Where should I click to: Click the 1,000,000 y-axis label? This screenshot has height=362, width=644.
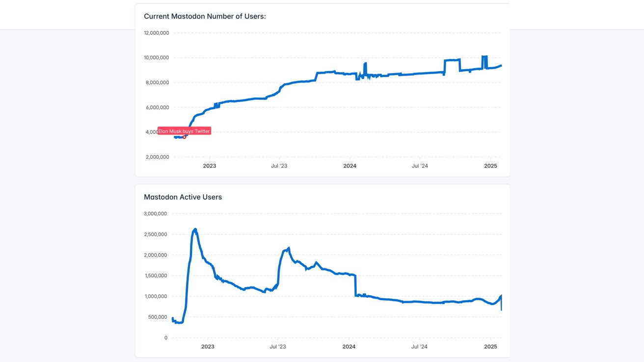(x=156, y=296)
